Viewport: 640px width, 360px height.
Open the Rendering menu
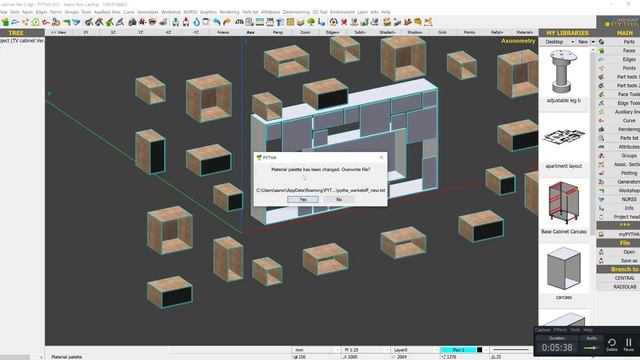pos(229,12)
